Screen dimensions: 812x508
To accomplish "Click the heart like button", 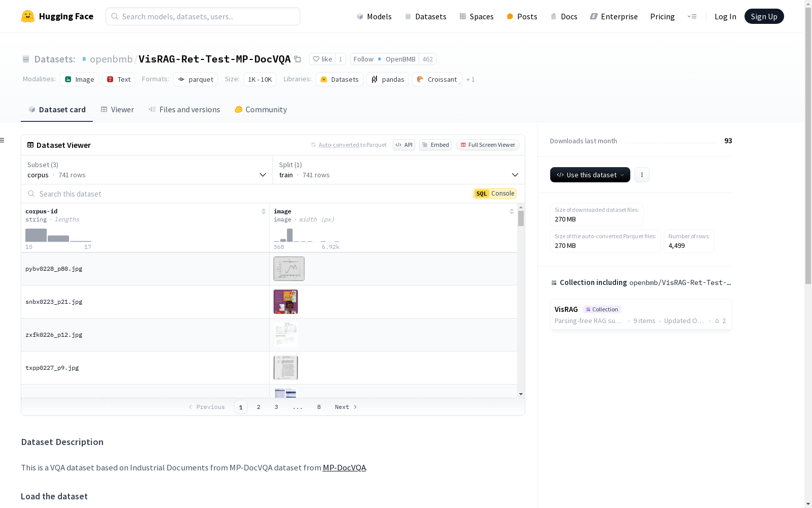I will 322,59.
